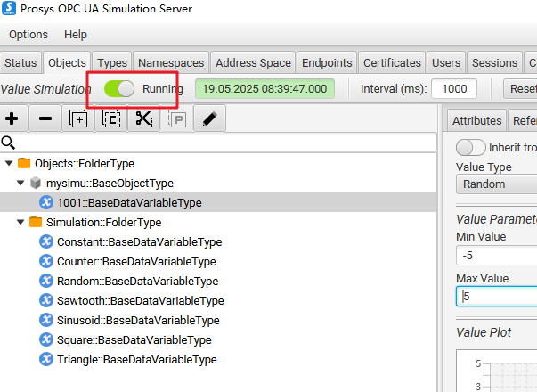537x392 pixels.
Task: Click the Objects folder icon in tree
Action: coord(24,163)
